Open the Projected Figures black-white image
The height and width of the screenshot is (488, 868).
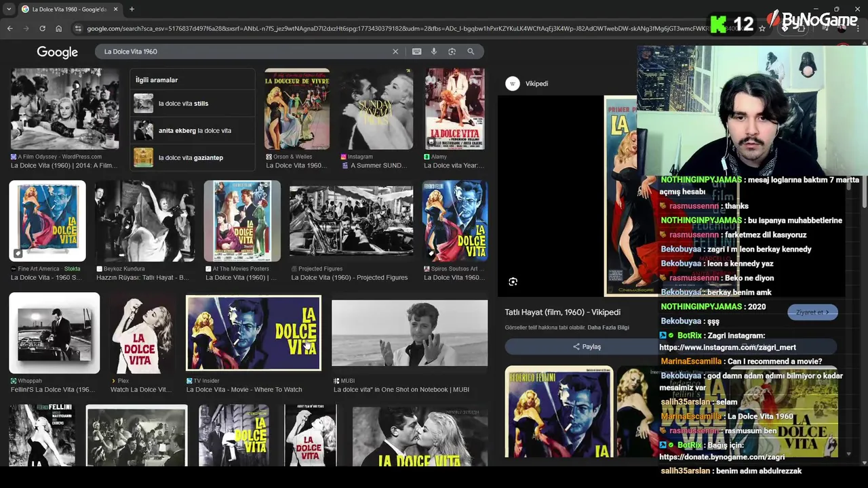click(x=351, y=220)
